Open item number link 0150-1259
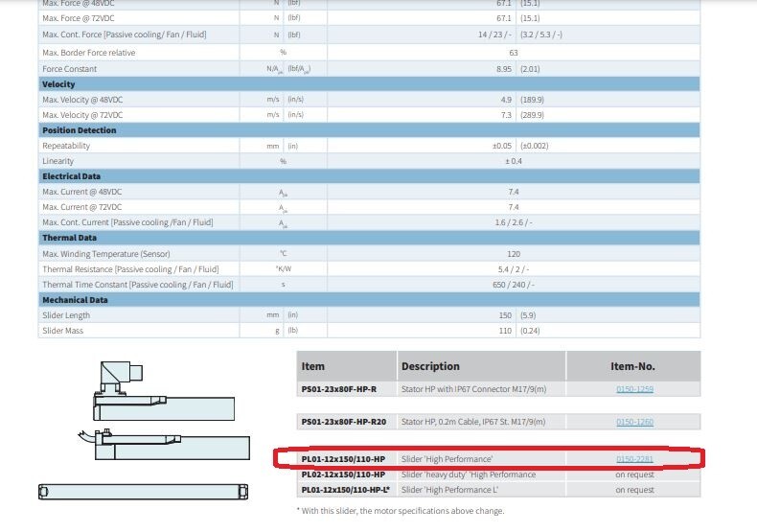757x532 pixels. (634, 389)
